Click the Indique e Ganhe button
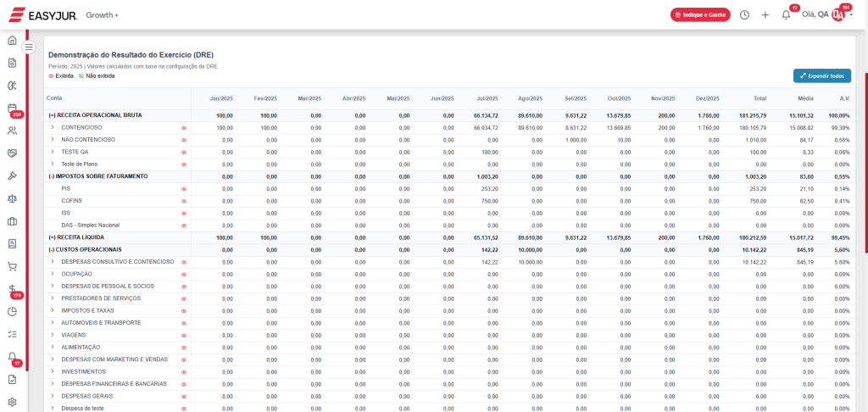The height and width of the screenshot is (412, 868). click(x=699, y=14)
